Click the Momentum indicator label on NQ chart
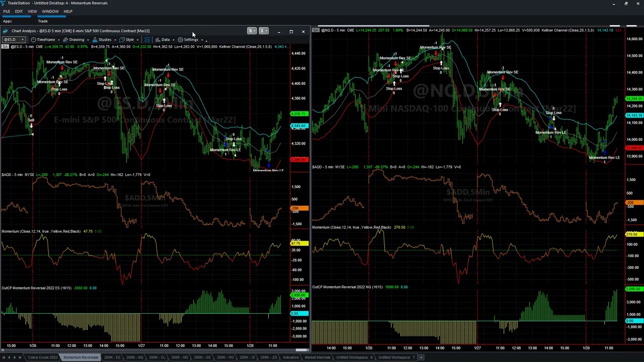The height and width of the screenshot is (362, 644). coord(352,227)
